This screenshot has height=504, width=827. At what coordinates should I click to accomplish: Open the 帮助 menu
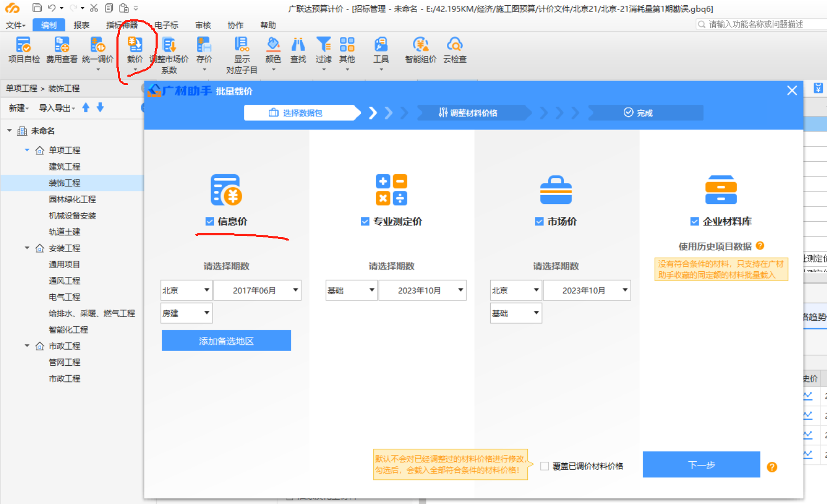click(x=268, y=25)
